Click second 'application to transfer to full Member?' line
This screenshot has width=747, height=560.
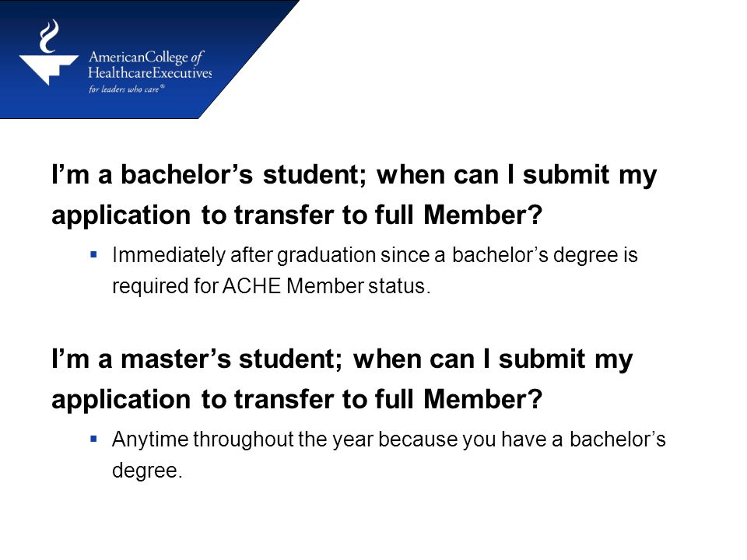coord(296,399)
